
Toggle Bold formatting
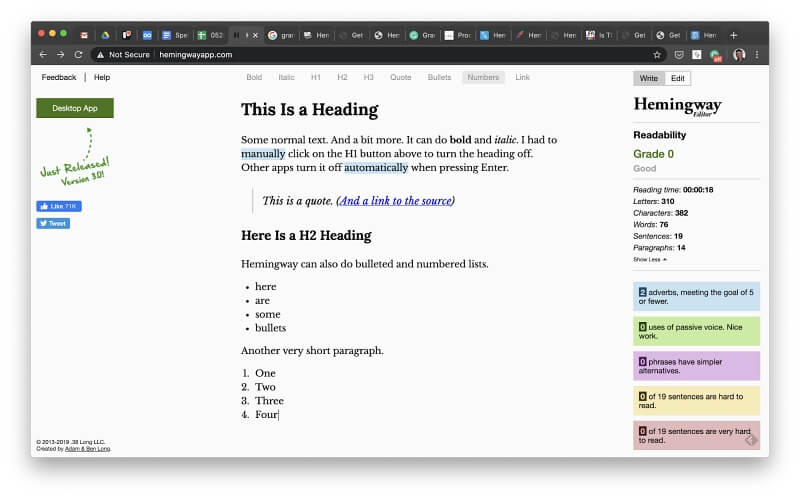click(254, 77)
